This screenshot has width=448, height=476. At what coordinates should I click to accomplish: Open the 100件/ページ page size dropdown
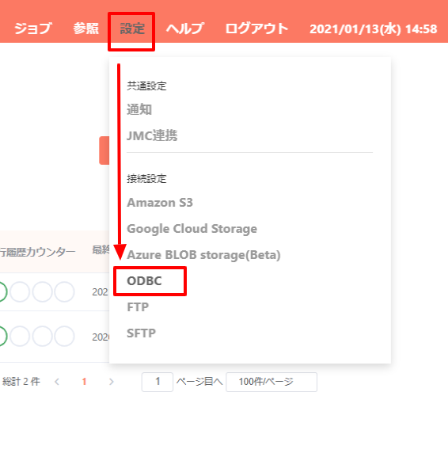271,382
